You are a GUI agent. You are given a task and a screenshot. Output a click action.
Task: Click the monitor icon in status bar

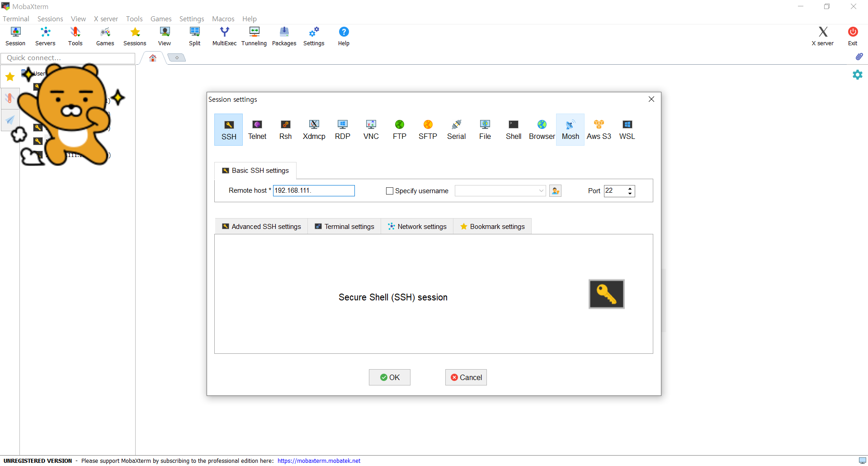click(862, 461)
